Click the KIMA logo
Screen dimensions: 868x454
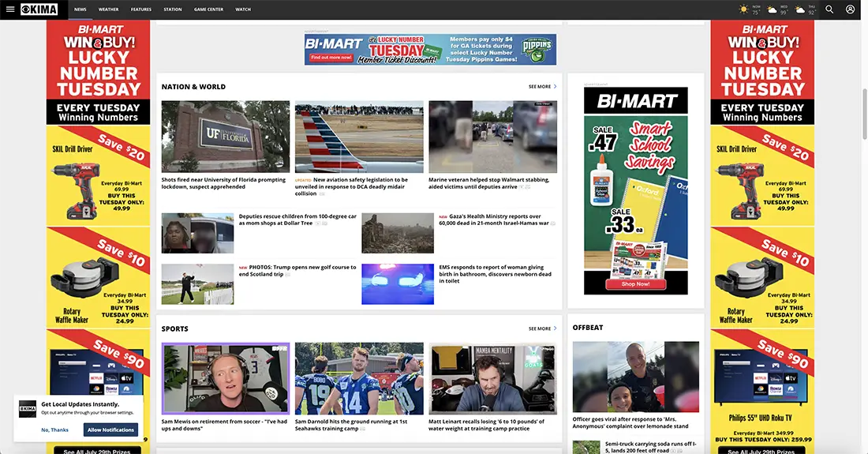(x=39, y=9)
